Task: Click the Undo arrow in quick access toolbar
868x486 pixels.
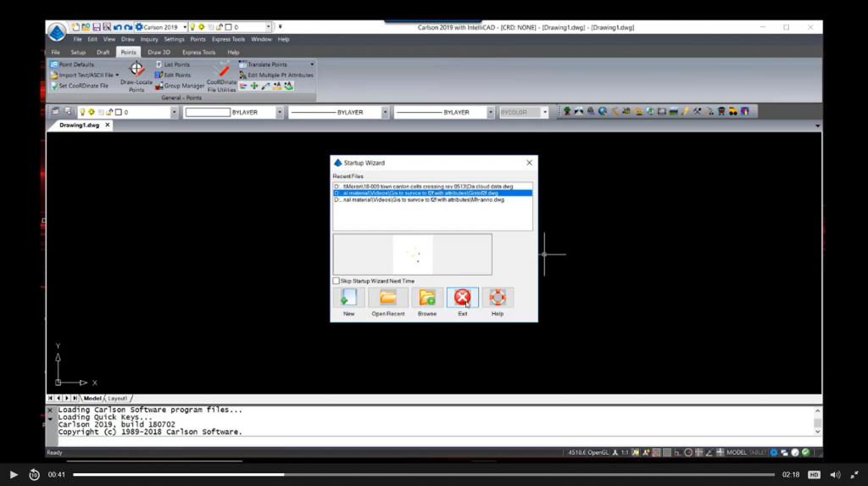Action: 117,26
